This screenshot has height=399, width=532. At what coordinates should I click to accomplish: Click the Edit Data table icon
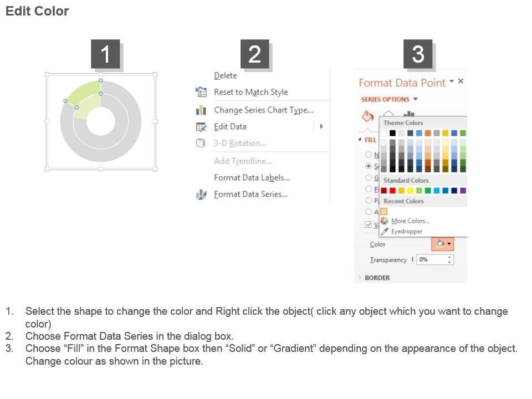pyautogui.click(x=201, y=127)
